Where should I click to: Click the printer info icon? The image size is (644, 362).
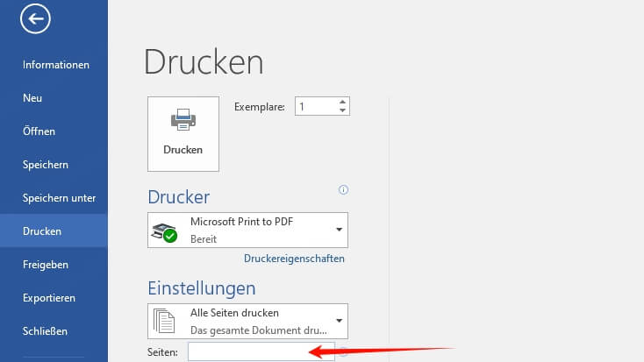point(343,189)
